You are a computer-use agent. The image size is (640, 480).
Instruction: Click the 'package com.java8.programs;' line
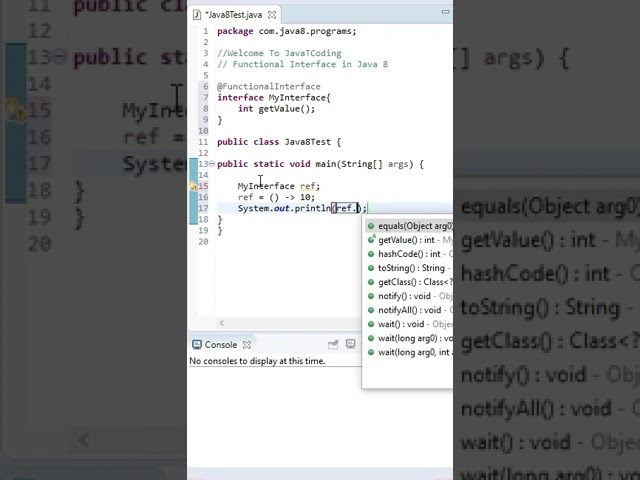coord(287,31)
